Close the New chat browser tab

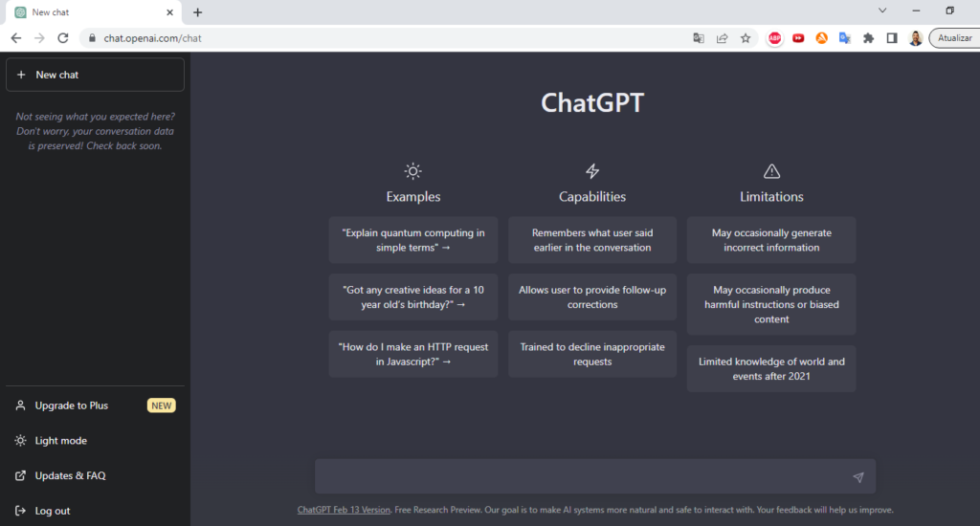pyautogui.click(x=169, y=12)
